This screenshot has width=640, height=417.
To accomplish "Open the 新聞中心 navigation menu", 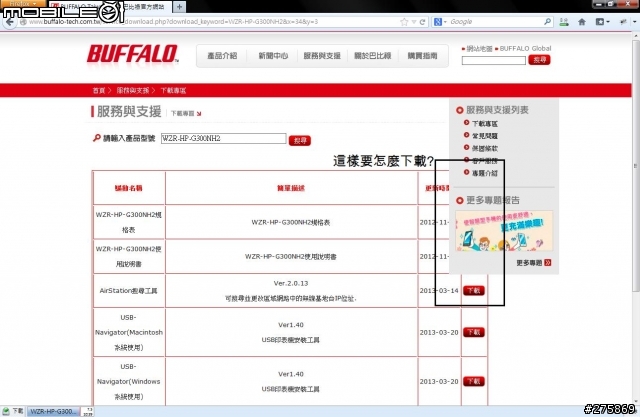I will [273, 56].
